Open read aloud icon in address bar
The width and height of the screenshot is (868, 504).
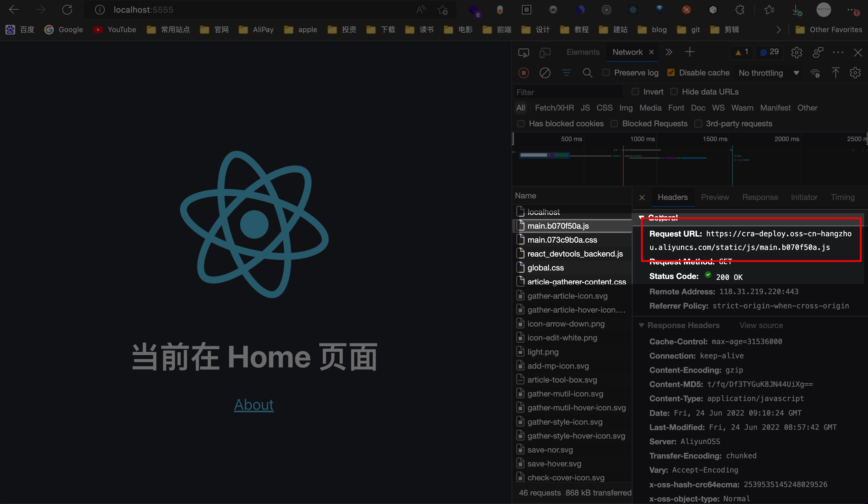[421, 10]
